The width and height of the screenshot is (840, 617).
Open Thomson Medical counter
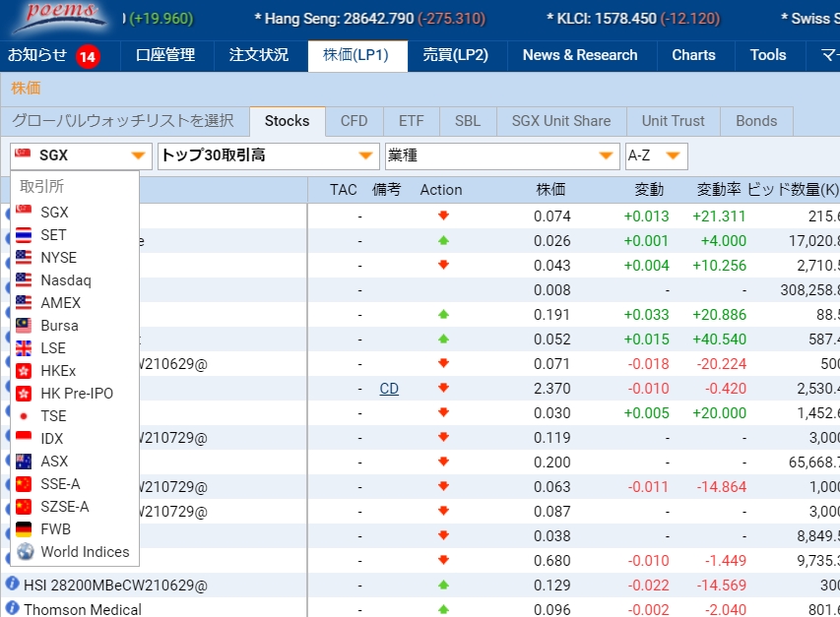83,609
